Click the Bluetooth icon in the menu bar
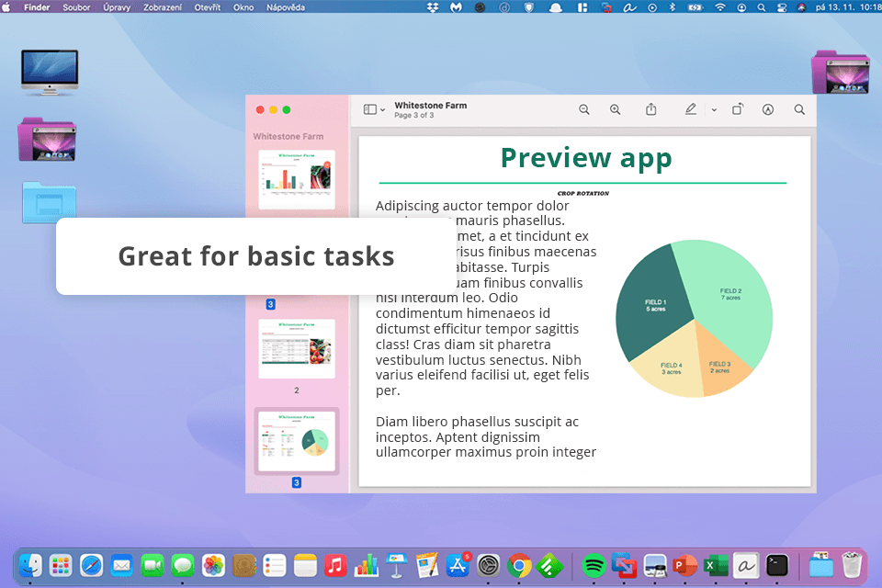Image resolution: width=882 pixels, height=588 pixels. click(673, 7)
